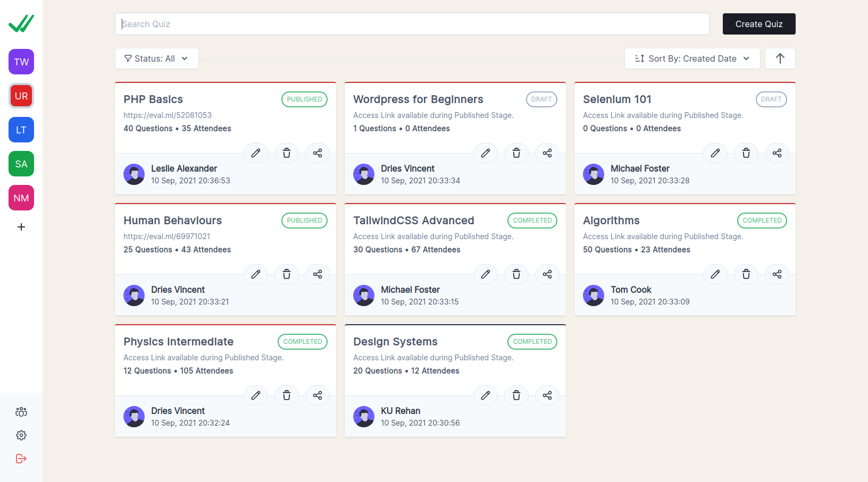This screenshot has width=868, height=482.
Task: Open the manage users icon in the bottom sidebar
Action: (21, 411)
